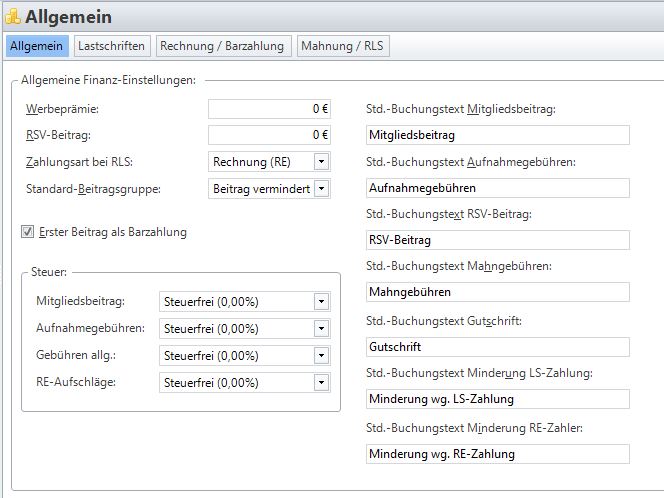Viewport: 664px width, 498px height.
Task: Expand Aufnahmegebühren tax rate dropdown
Action: tap(320, 328)
